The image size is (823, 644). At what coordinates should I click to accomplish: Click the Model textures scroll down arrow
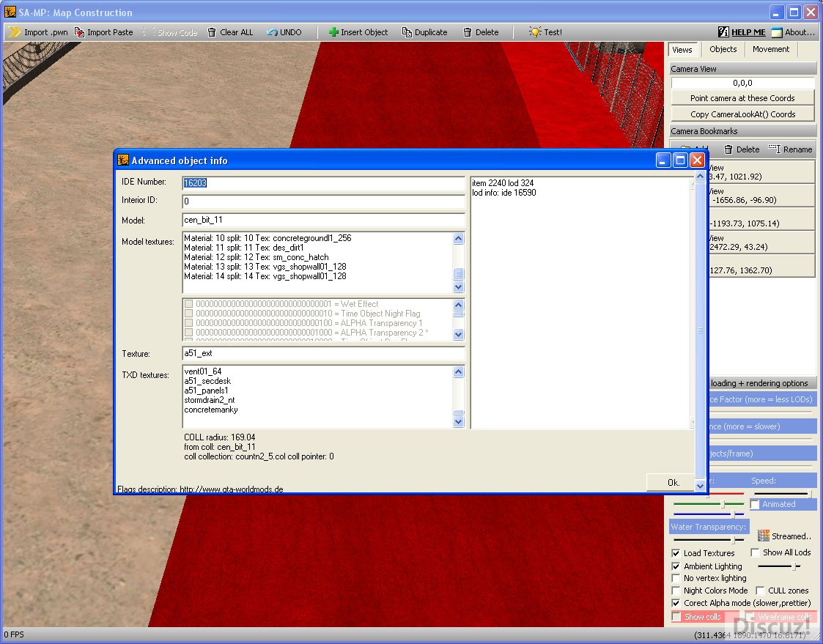click(x=458, y=286)
